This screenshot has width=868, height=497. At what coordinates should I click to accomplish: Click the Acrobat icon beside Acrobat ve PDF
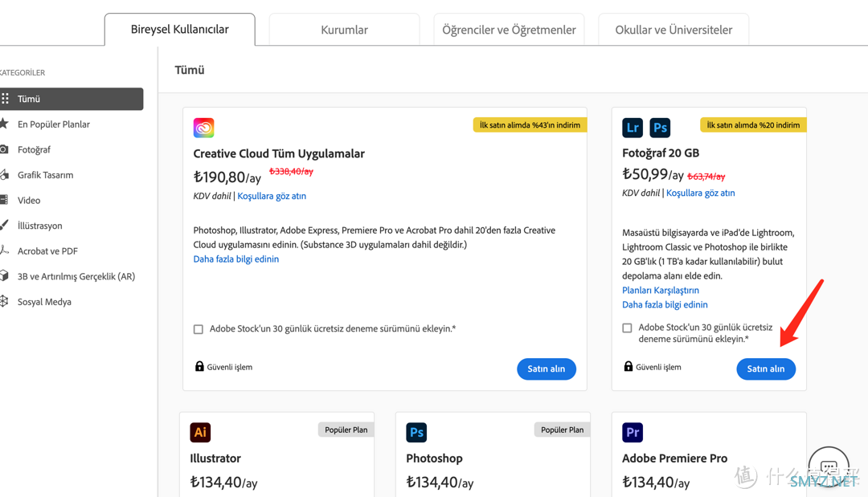tap(5, 251)
